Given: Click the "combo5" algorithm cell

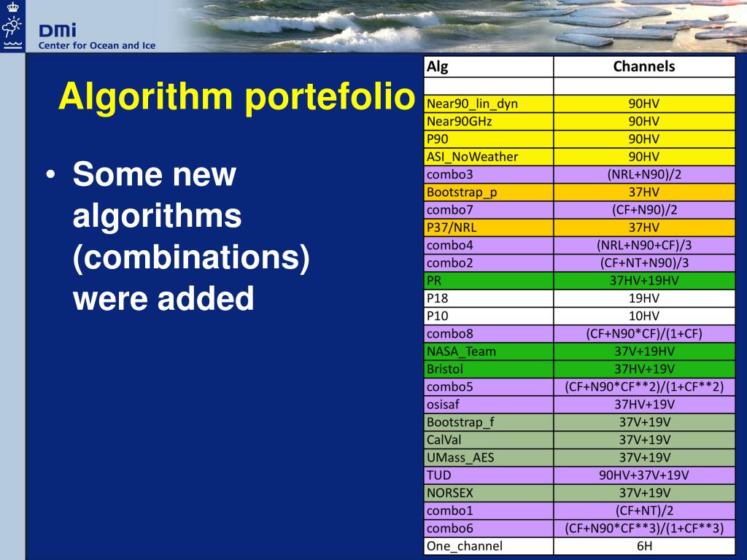Looking at the screenshot, I should click(489, 386).
